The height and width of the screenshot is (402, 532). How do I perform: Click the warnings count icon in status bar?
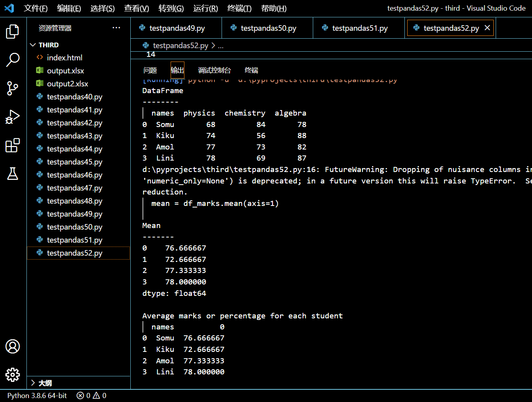click(x=96, y=395)
